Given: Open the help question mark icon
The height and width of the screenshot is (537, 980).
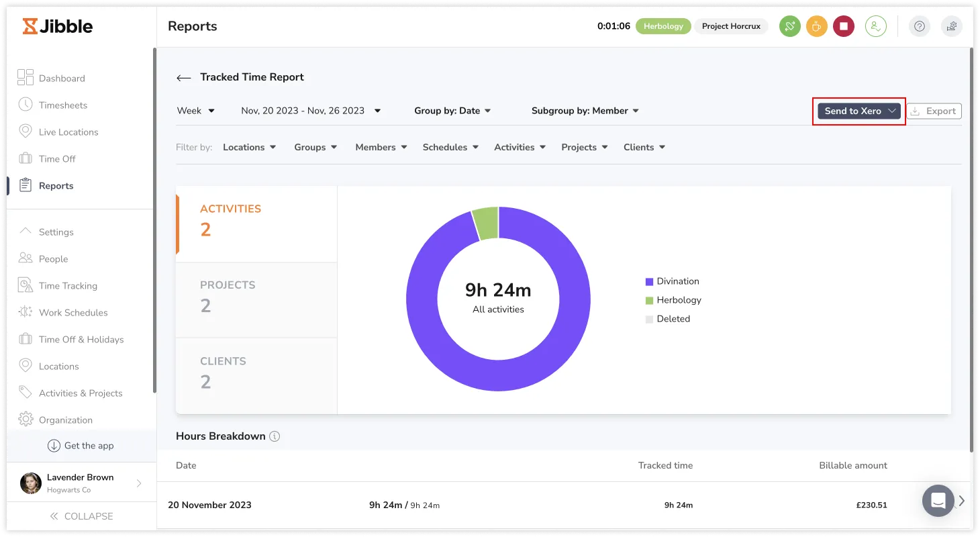Looking at the screenshot, I should tap(920, 26).
